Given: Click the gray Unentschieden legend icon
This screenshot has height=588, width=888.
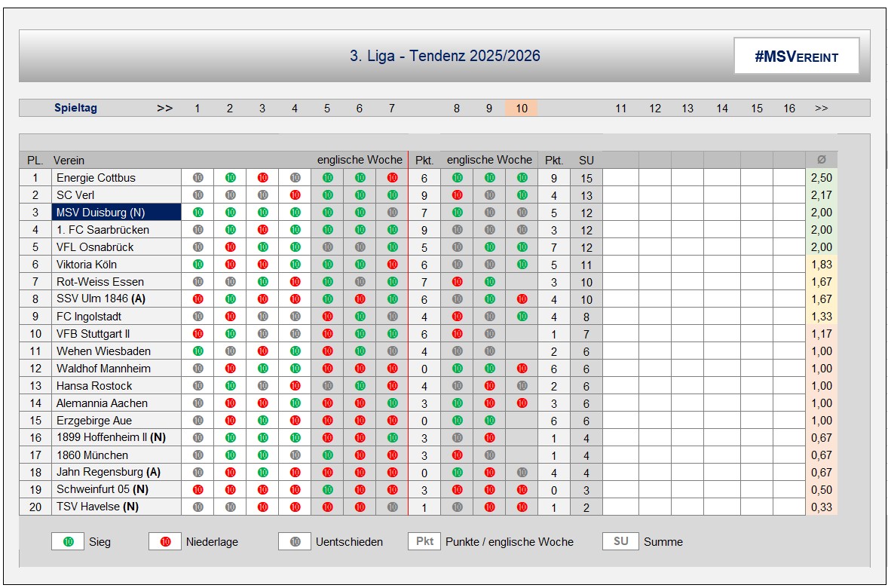Looking at the screenshot, I should click(x=295, y=541).
